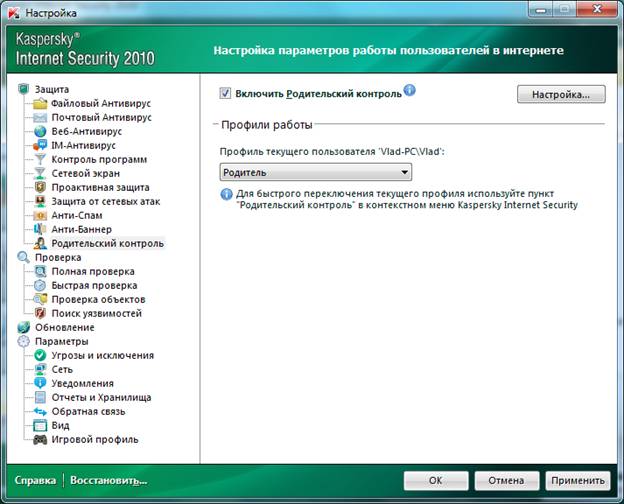Click the Восстановить... link

109,481
